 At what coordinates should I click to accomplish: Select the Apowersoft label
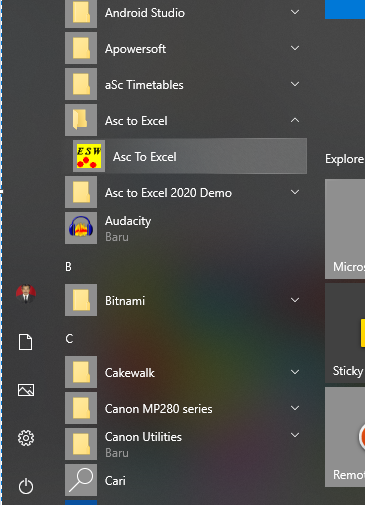pos(135,49)
